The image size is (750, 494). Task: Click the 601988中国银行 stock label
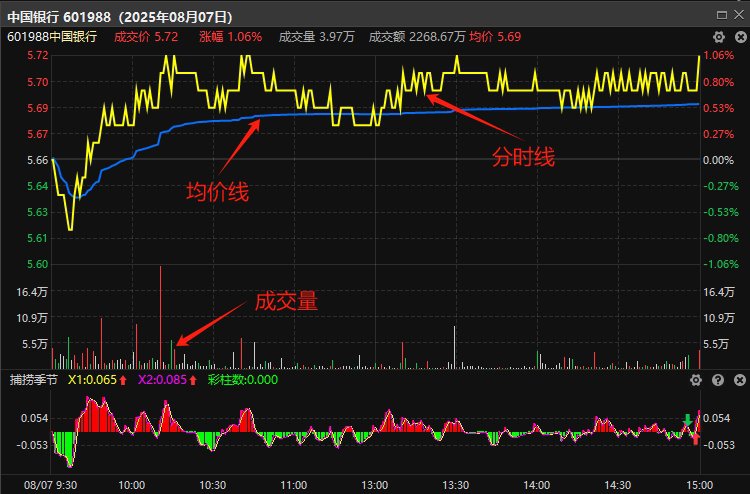pos(52,37)
